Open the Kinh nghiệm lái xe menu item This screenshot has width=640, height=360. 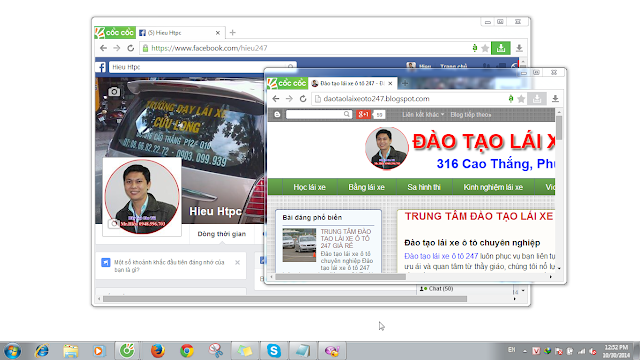pyautogui.click(x=493, y=187)
